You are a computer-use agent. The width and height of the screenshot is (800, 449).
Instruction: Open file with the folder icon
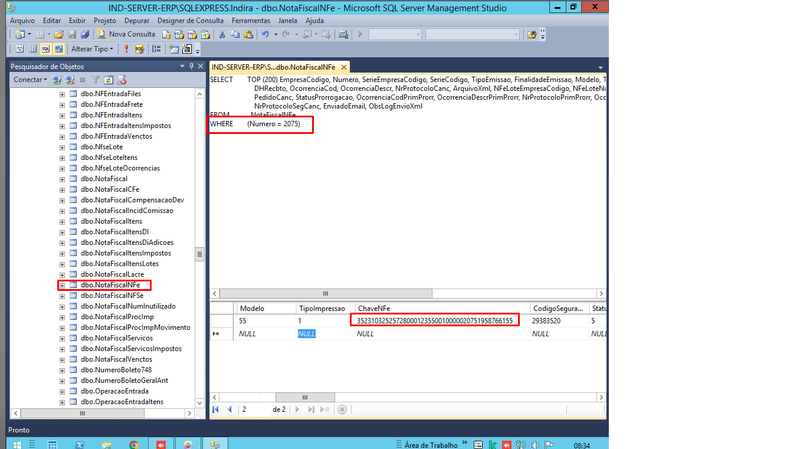[x=59, y=34]
